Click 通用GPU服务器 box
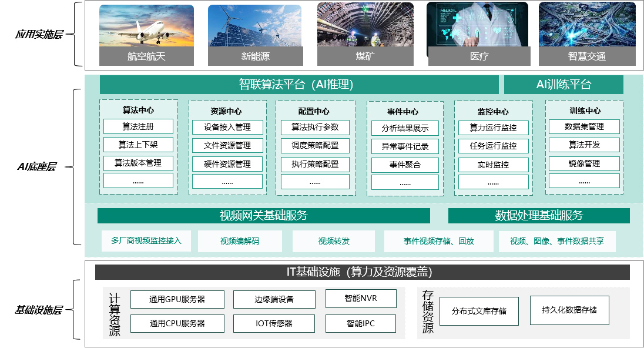The height and width of the screenshot is (348, 644). (177, 300)
